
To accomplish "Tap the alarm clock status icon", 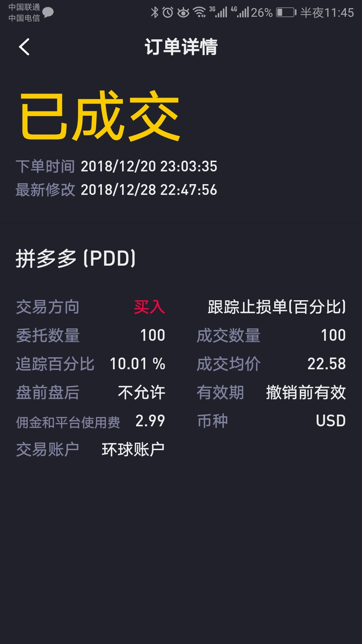I will [x=168, y=12].
